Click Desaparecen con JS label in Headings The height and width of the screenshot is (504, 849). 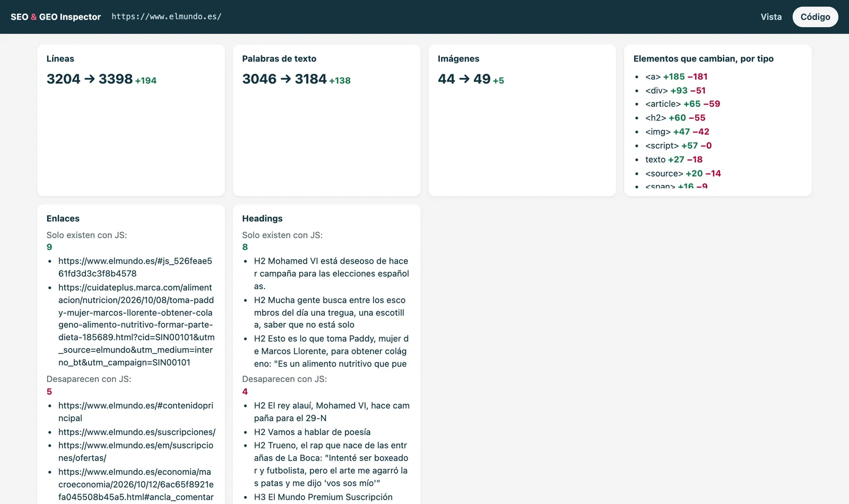[284, 379]
